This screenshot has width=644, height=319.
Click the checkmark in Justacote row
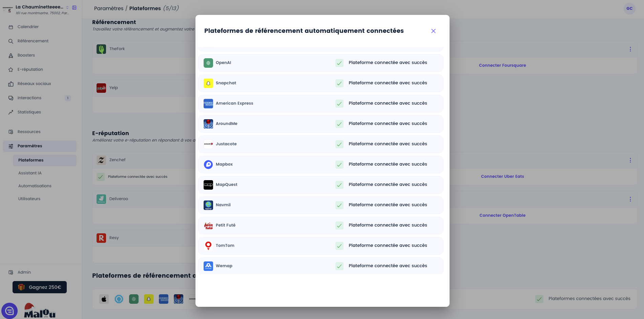pos(339,144)
